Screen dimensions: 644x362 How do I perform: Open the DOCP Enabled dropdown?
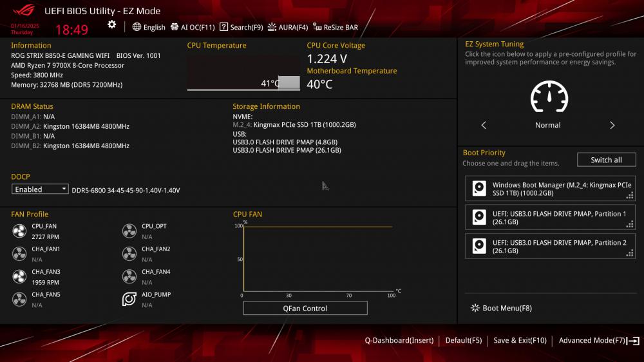point(40,189)
